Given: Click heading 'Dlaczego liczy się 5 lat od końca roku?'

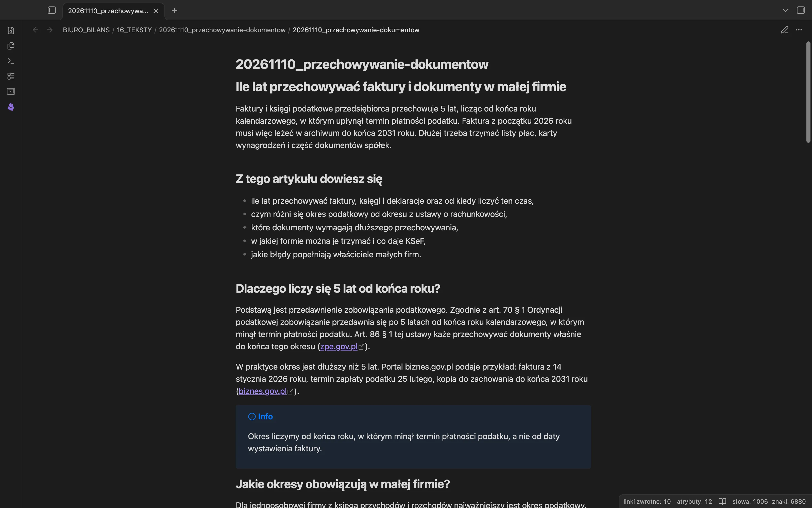Looking at the screenshot, I should (337, 289).
